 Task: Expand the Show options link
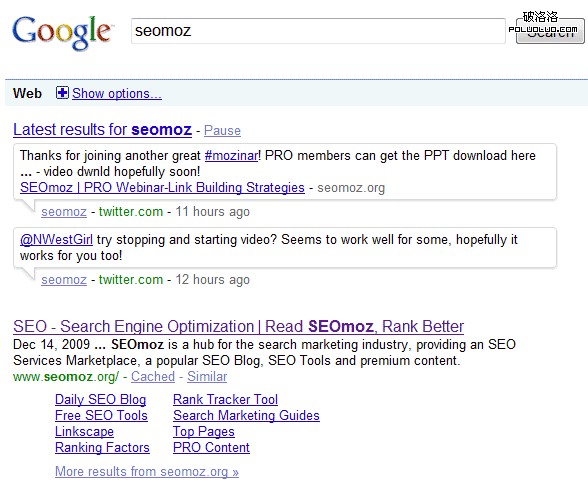117,93
